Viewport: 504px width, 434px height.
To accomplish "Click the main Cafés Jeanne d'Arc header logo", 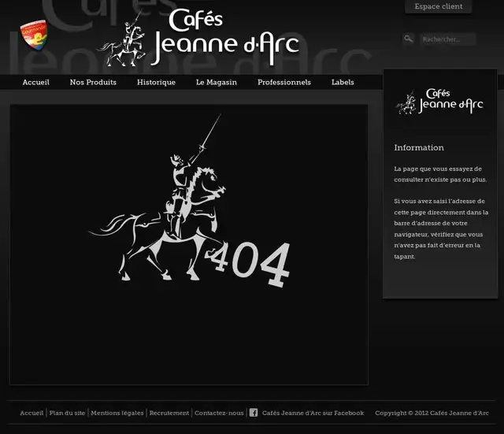I will pyautogui.click(x=198, y=37).
